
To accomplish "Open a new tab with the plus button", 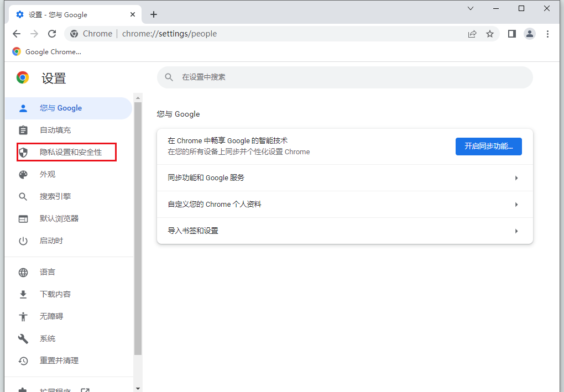I will pos(154,14).
